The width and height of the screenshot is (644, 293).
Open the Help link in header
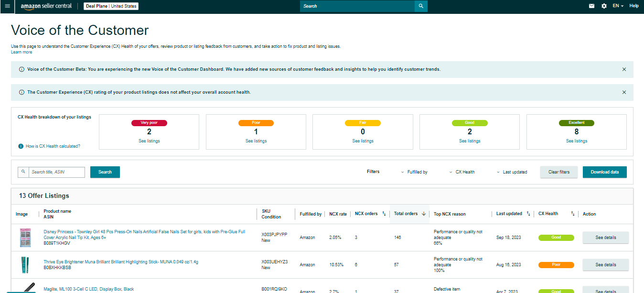pyautogui.click(x=634, y=6)
